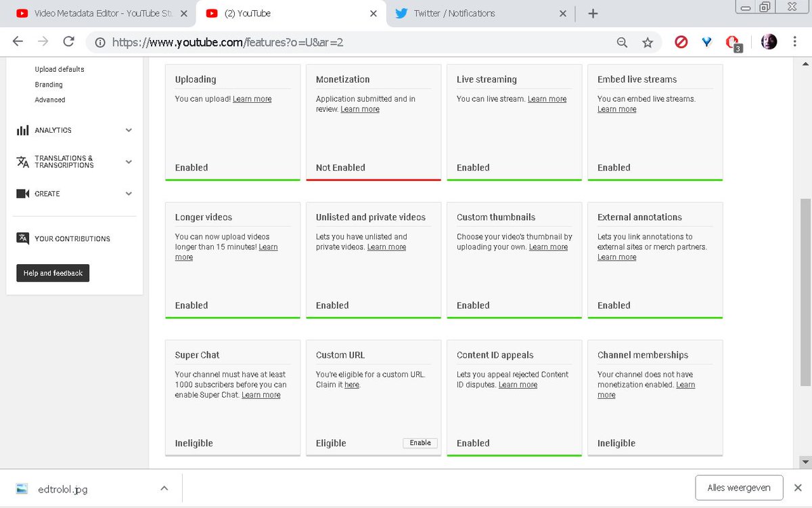Click Learn more in the Live streaming card

click(x=547, y=99)
